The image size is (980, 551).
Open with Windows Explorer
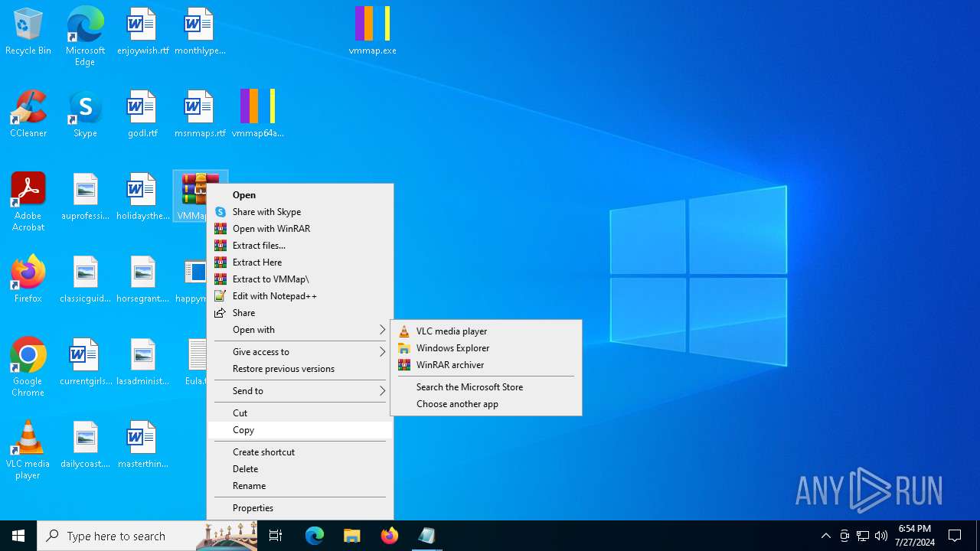pyautogui.click(x=486, y=348)
